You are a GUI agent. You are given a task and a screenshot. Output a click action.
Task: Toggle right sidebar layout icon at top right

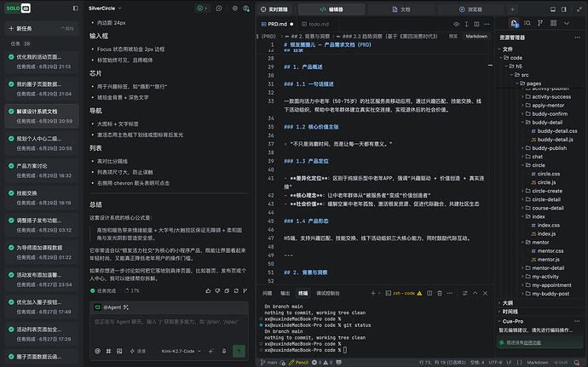point(563,9)
